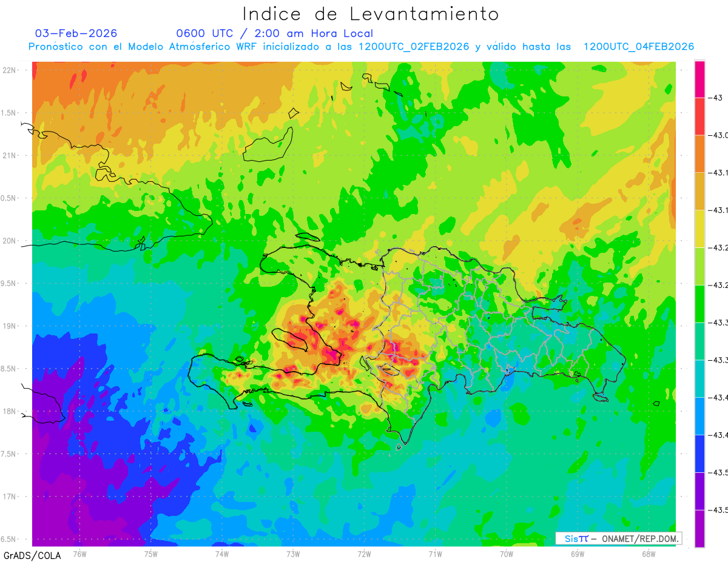Select the "1200UTC_04FEB2026" valid-until time

click(639, 47)
